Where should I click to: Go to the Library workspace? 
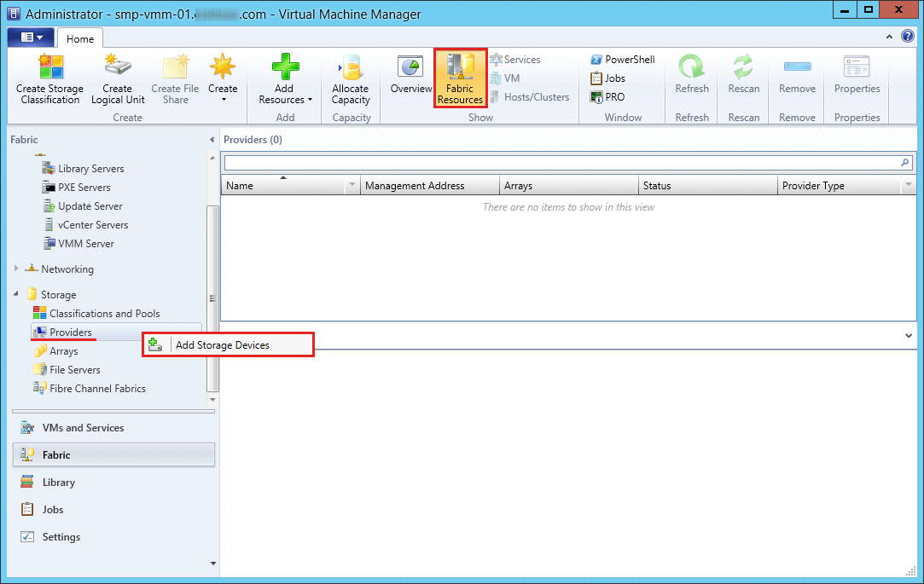pos(59,483)
